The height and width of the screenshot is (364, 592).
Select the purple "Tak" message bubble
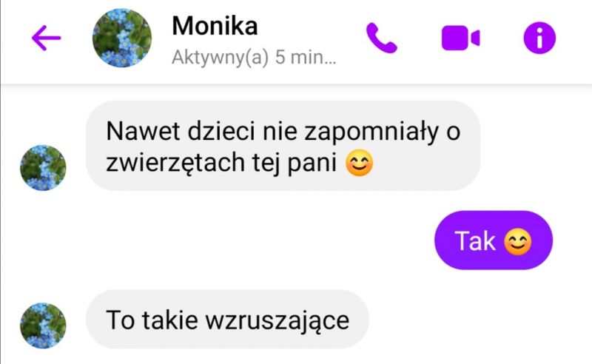pos(494,240)
